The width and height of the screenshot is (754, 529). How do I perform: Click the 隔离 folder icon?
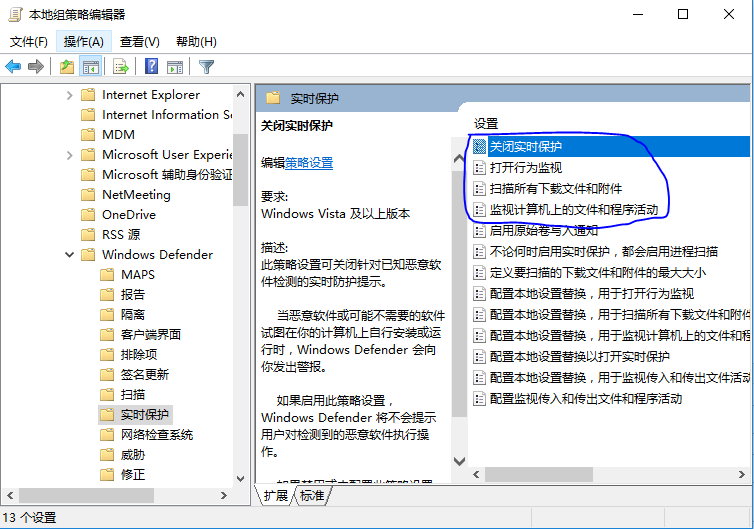107,315
